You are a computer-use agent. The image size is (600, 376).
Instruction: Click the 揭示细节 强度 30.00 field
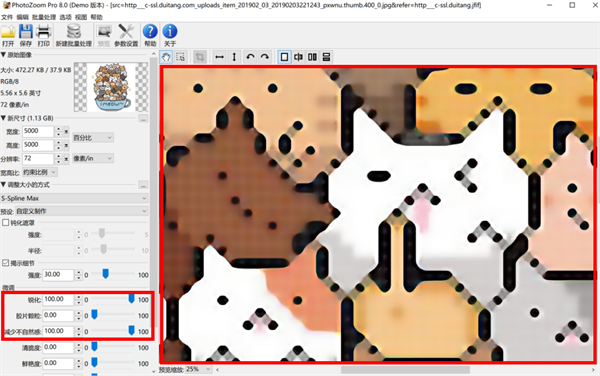(x=58, y=275)
